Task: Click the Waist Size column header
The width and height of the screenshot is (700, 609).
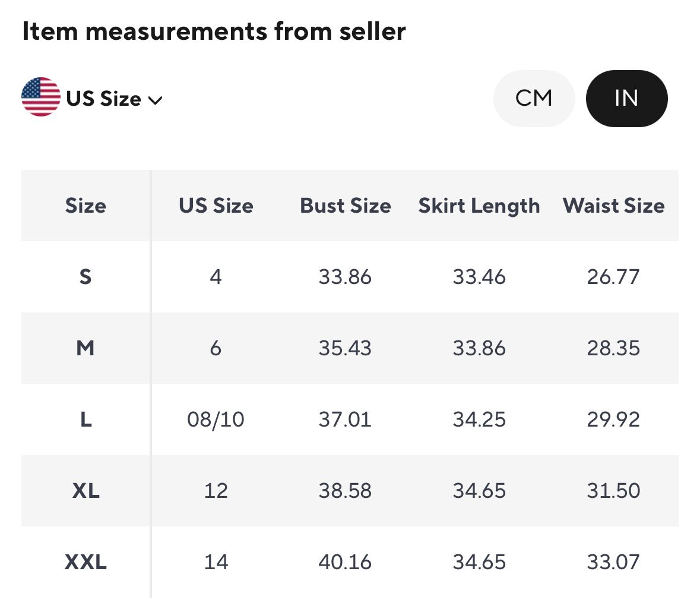Action: pos(613,206)
